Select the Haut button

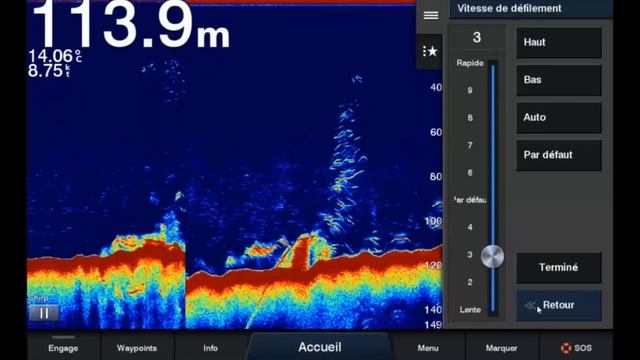559,42
